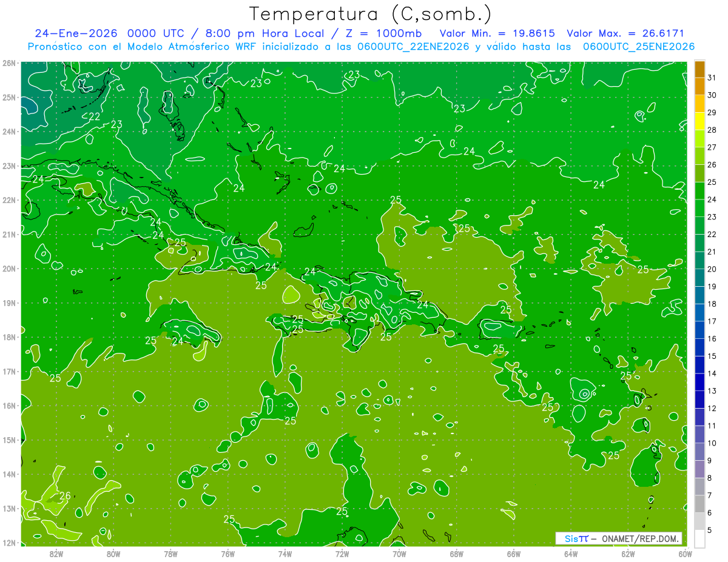Click the "14N" latitude axis label
Image resolution: width=728 pixels, height=562 pixels.
tap(8, 474)
